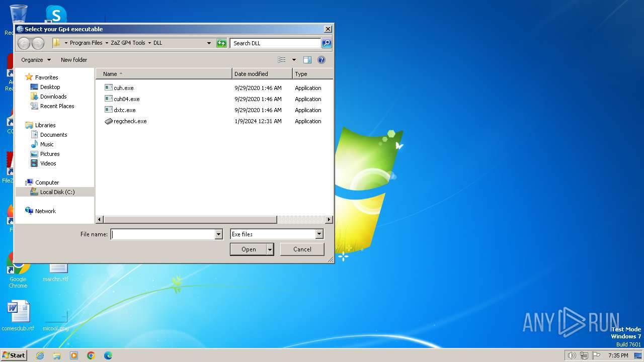Open the Organize menu
Screen dimensions: 644x362
(x=36, y=60)
